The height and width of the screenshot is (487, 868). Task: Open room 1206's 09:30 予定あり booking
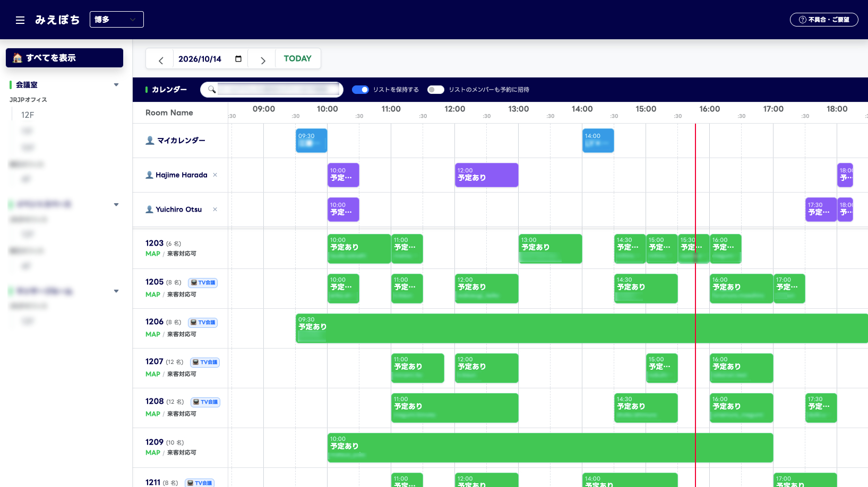point(582,328)
